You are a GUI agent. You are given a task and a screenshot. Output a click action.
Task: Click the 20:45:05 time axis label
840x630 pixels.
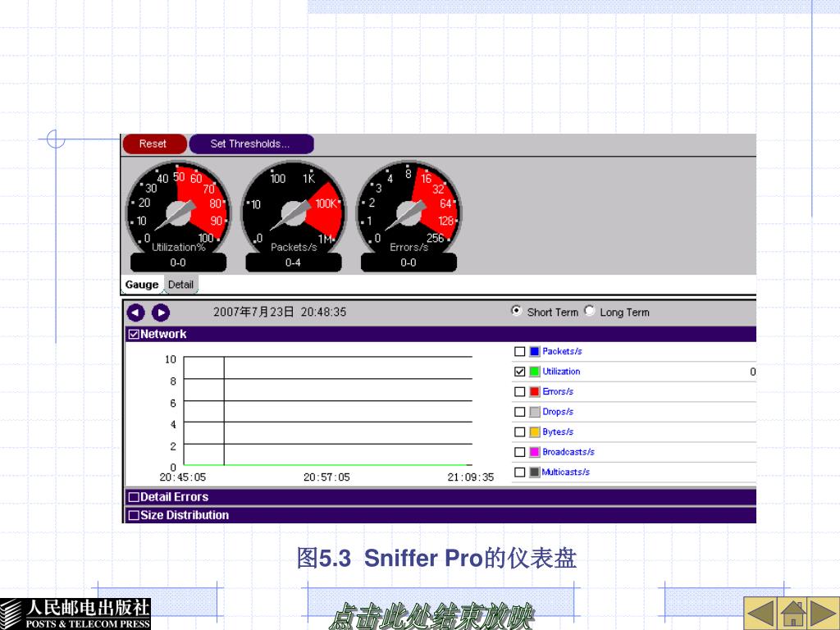tap(183, 477)
